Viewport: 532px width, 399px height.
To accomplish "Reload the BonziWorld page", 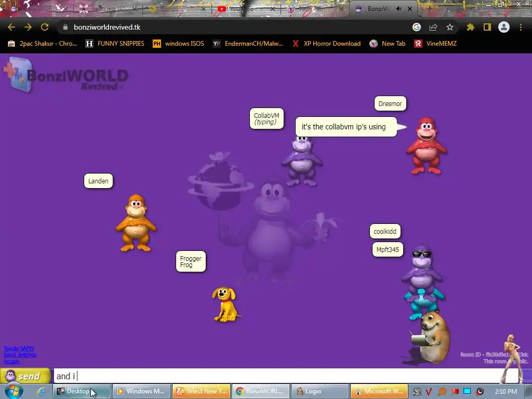I will 45,27.
